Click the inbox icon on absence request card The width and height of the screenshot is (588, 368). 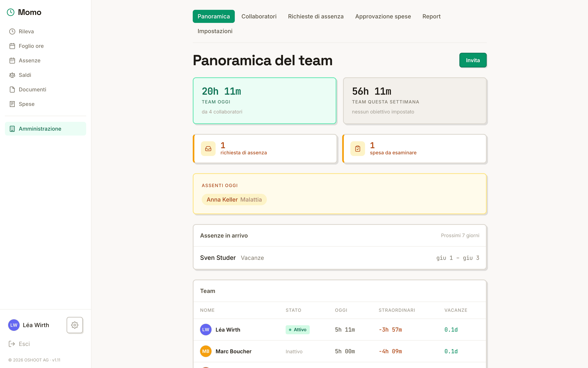click(208, 148)
